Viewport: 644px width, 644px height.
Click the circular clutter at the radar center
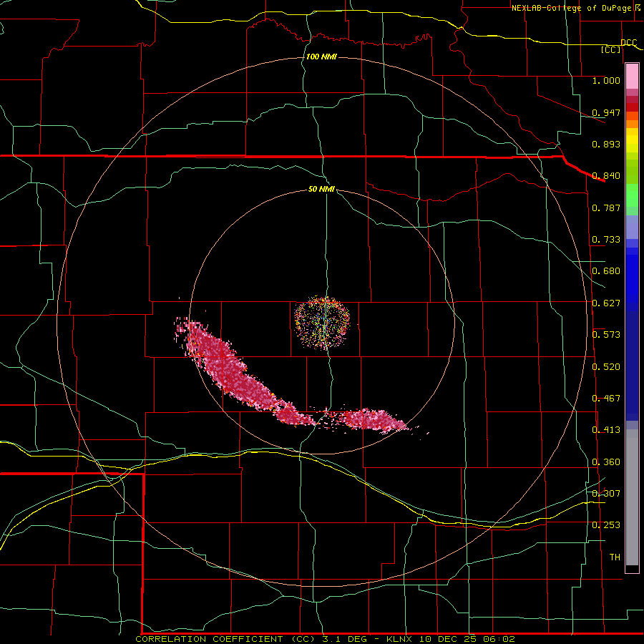322,323
